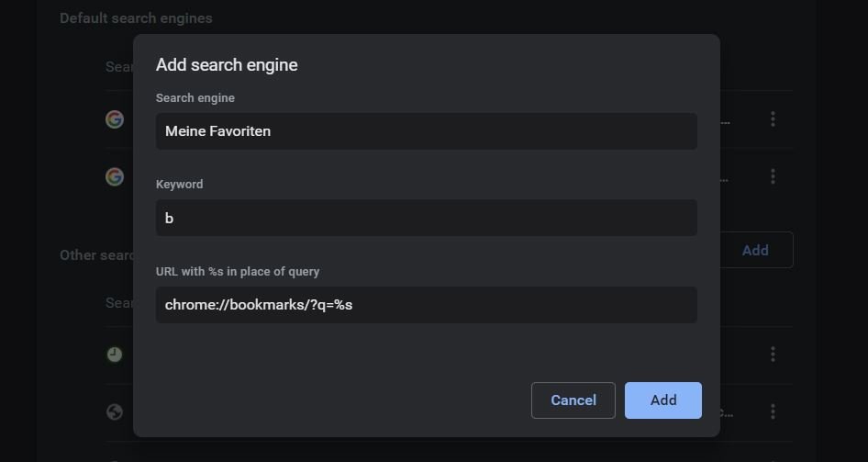Viewport: 868px width, 462px height.
Task: Click the chrome://bookmarks URL input field
Action: (426, 305)
